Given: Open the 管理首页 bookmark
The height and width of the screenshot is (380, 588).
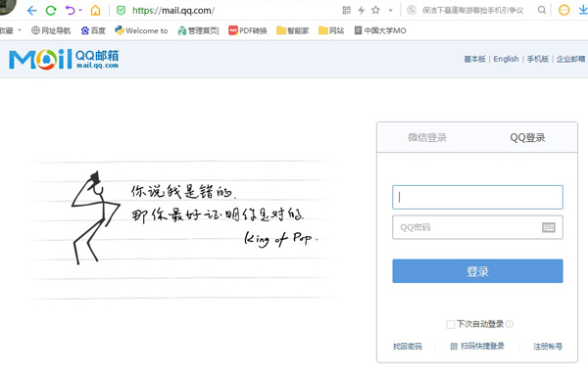Looking at the screenshot, I should coord(198,30).
